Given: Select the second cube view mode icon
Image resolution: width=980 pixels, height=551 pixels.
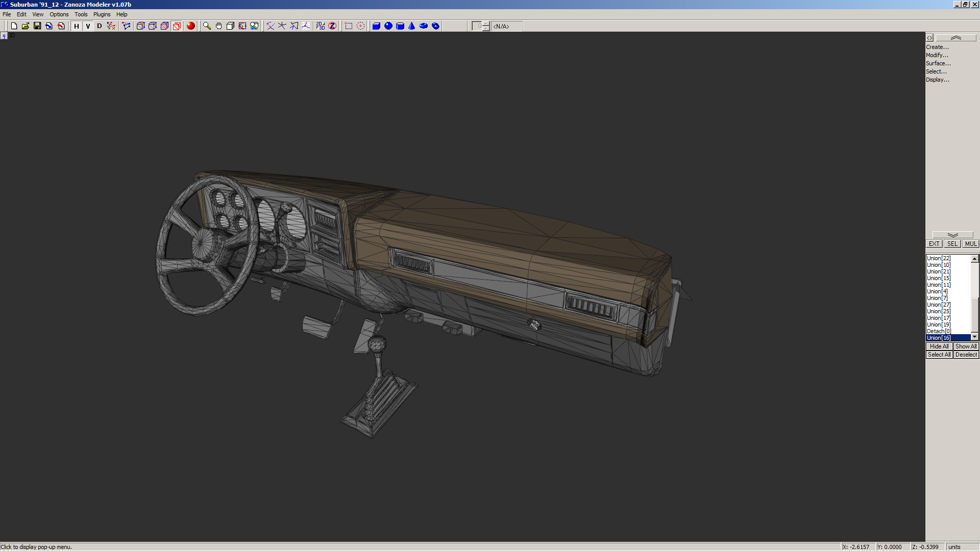Looking at the screenshot, I should [153, 26].
